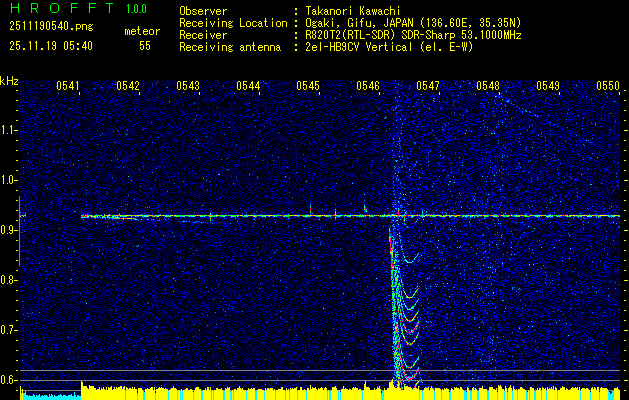Click the timestamp 25.11.19 05:40
This screenshot has height=400, width=629.
51,46
